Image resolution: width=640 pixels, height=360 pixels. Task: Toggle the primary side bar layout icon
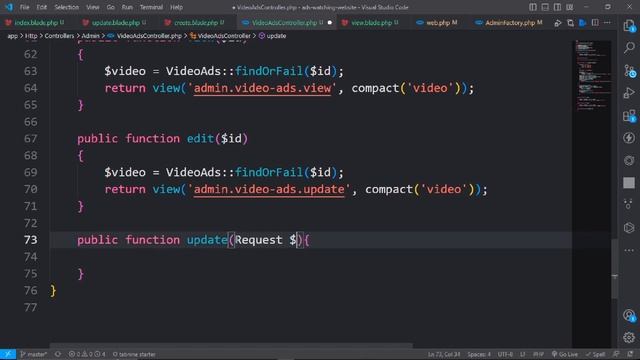533,7
